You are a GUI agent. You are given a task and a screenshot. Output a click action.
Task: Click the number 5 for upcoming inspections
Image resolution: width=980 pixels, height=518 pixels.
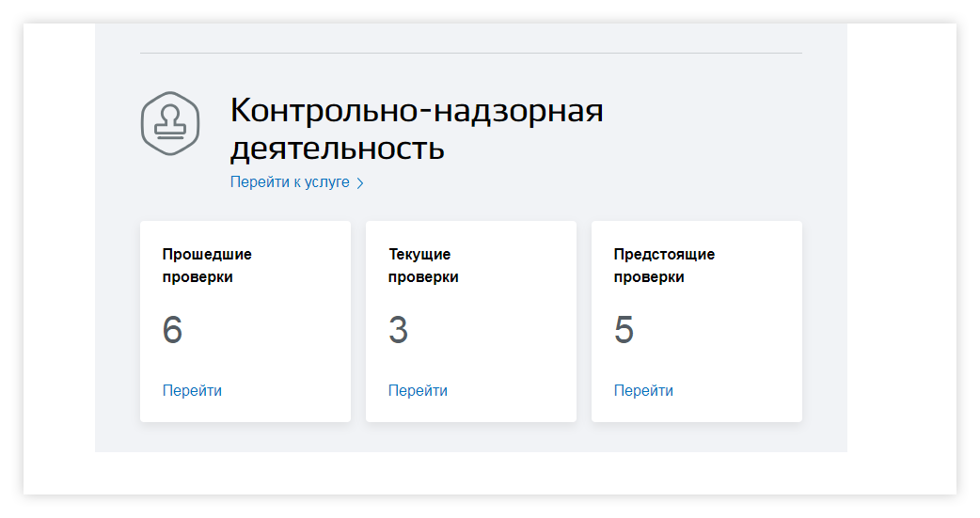pyautogui.click(x=624, y=331)
